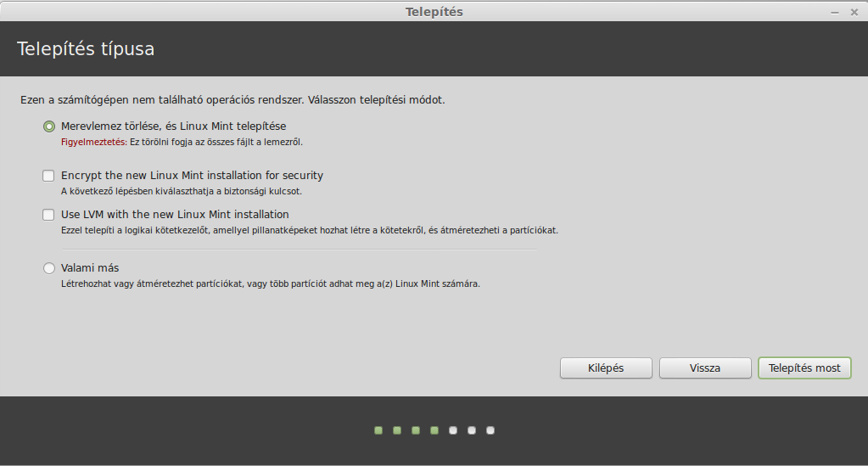Close the Telepítés installer window
The image size is (868, 466).
pos(854,12)
